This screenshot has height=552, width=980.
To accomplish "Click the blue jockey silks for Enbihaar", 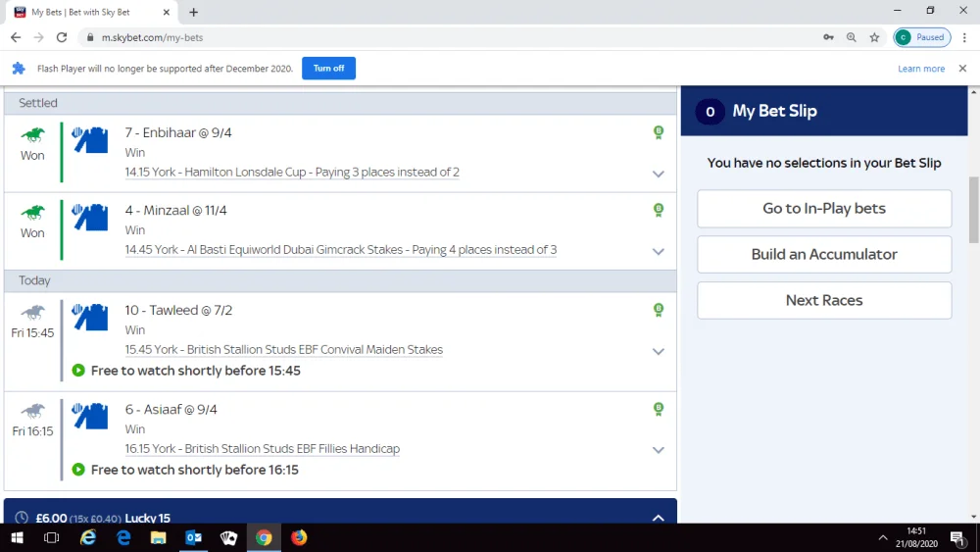I will click(x=89, y=140).
